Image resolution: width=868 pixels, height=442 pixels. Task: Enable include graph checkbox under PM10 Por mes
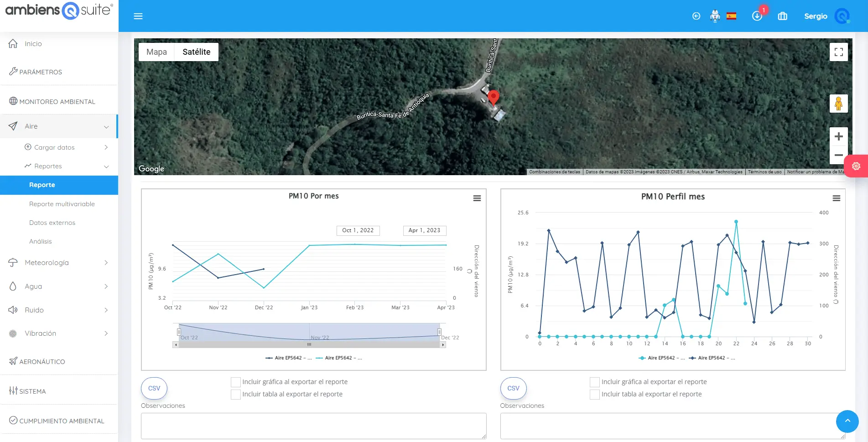point(236,382)
